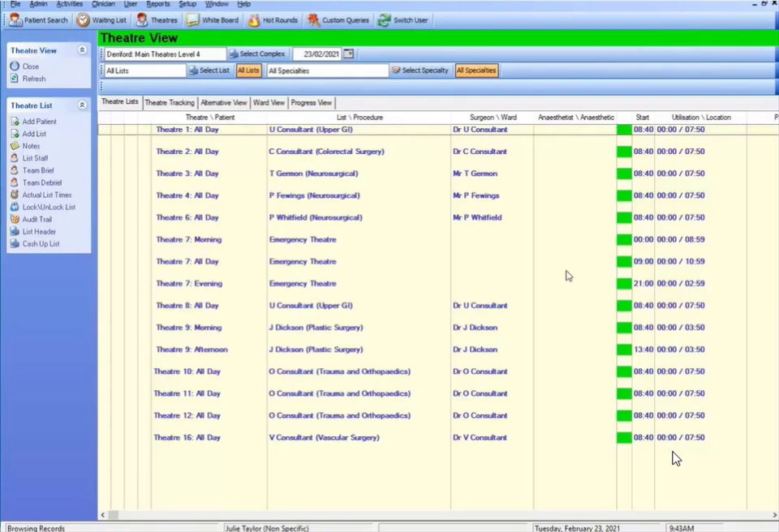Click Add List in sidebar
The height and width of the screenshot is (532, 779).
click(x=28, y=134)
